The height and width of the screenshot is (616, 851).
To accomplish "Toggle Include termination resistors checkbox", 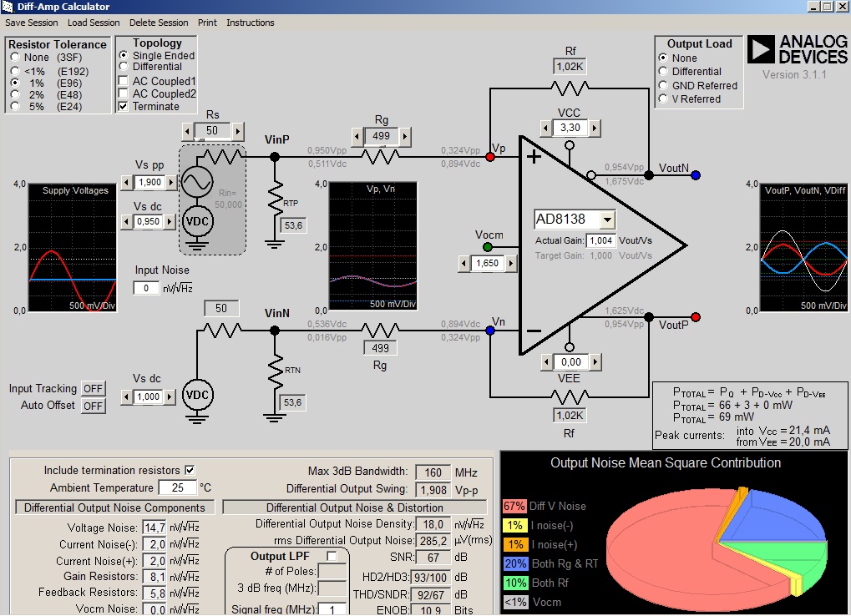I will [190, 470].
